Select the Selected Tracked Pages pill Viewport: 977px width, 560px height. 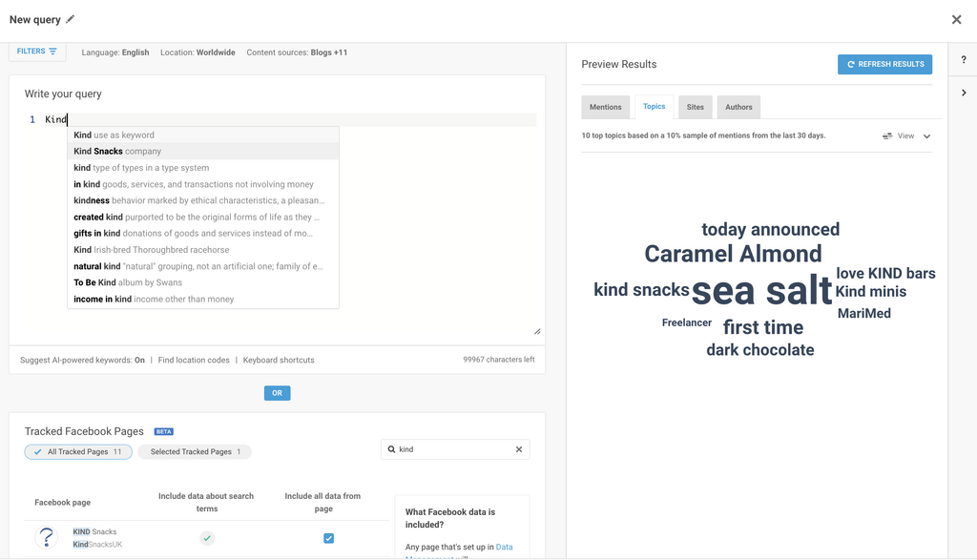[x=195, y=451]
